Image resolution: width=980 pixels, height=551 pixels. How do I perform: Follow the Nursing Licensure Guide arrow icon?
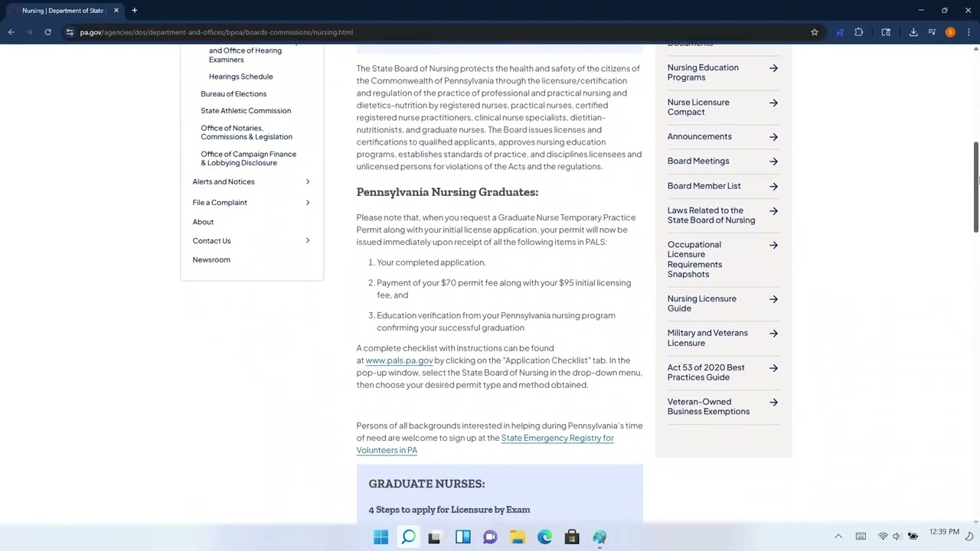[x=773, y=299]
